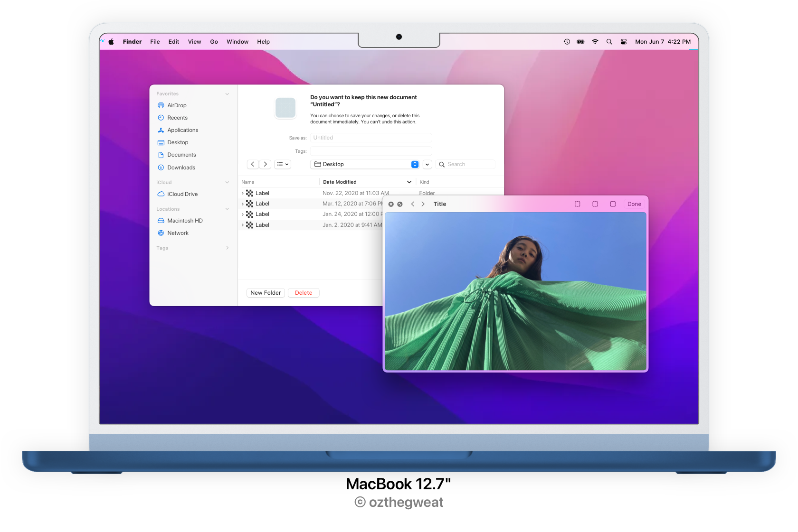This screenshot has height=532, width=798.
Task: Click the back navigation arrow in the dialog
Action: click(253, 164)
